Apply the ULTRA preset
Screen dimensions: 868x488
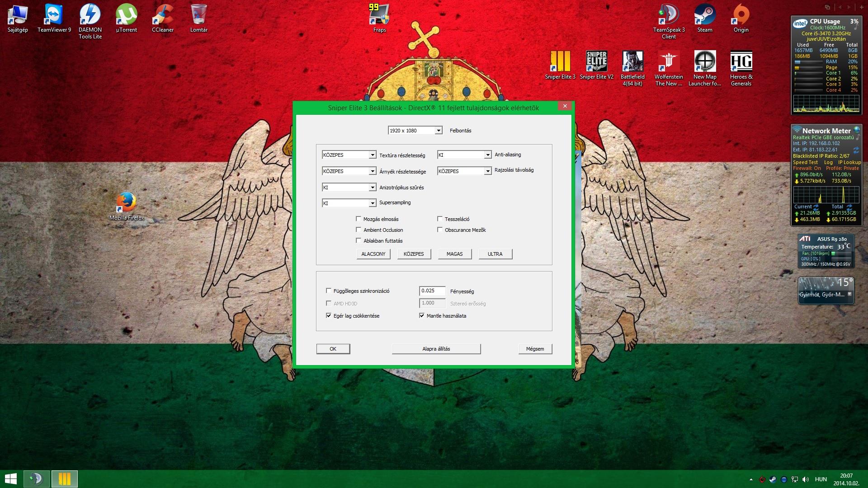495,254
